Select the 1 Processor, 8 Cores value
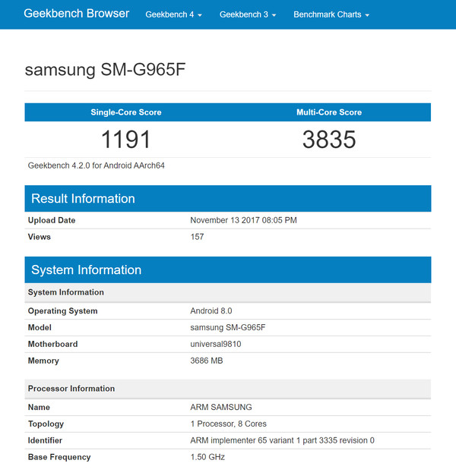Viewport: 456px width, 476px height. coord(228,424)
